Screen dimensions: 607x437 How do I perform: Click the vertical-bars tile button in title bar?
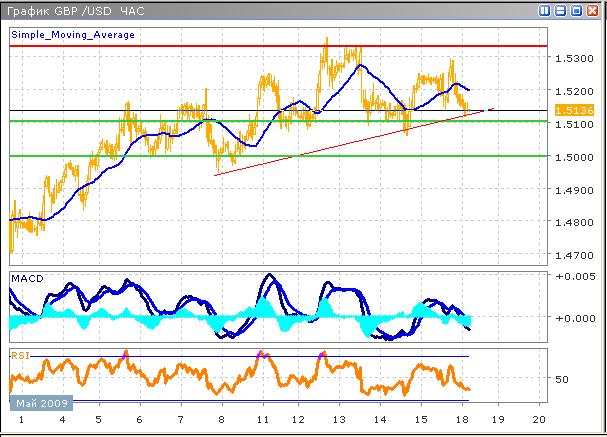pos(545,11)
